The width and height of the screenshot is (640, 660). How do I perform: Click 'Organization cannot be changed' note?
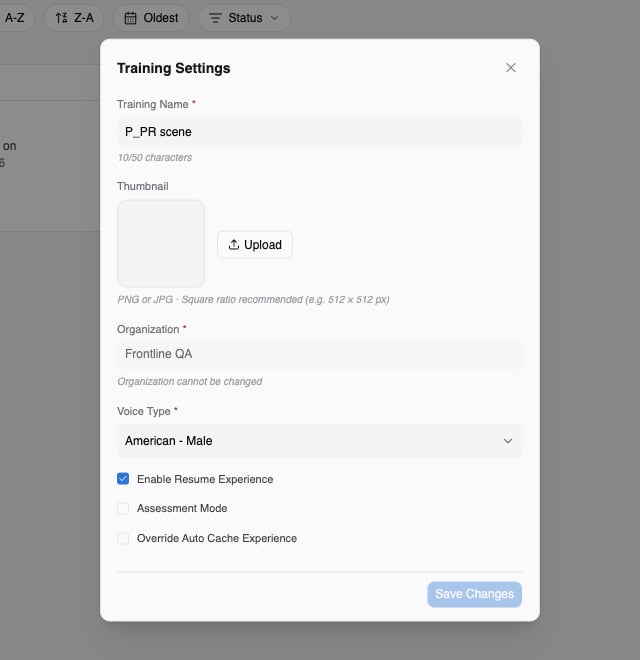pyautogui.click(x=189, y=381)
